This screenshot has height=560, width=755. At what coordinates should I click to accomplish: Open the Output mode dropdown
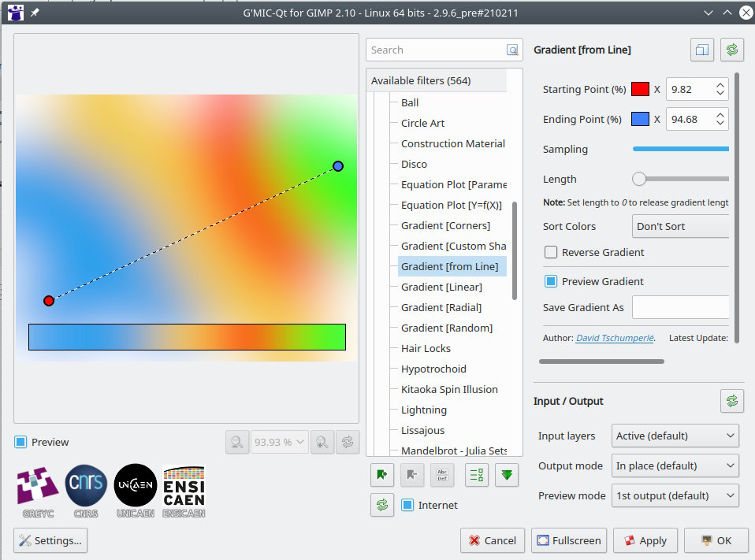[675, 465]
